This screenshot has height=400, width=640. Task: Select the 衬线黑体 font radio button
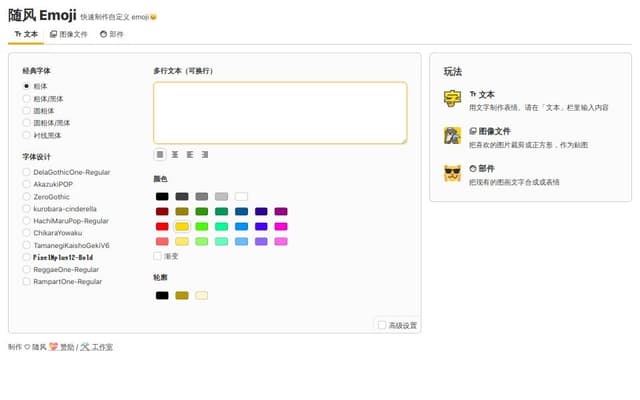[27, 135]
